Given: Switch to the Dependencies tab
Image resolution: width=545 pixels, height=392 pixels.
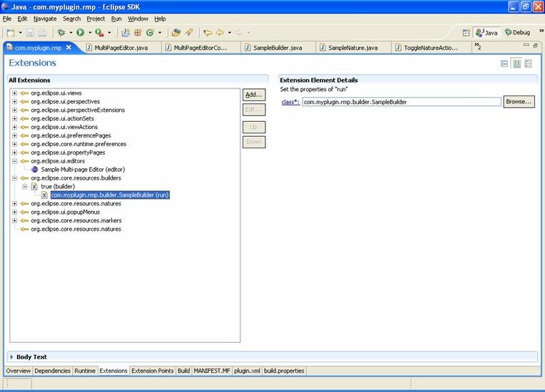Looking at the screenshot, I should 53,371.
